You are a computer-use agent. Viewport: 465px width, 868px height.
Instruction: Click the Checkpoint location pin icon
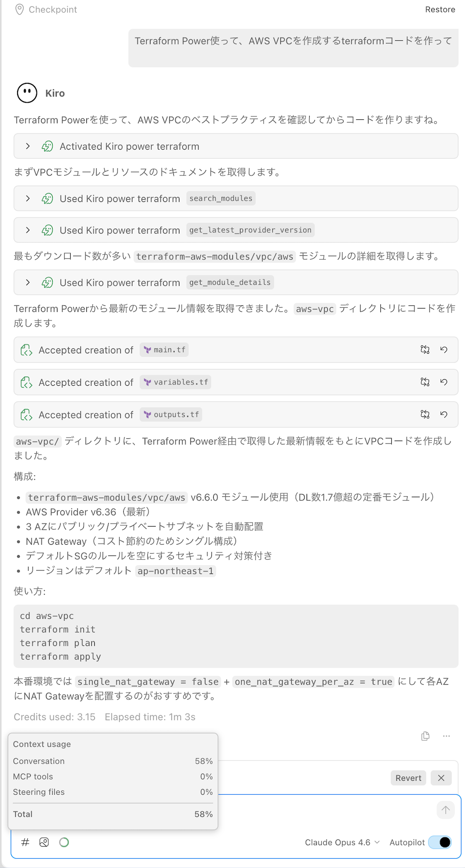(18, 9)
